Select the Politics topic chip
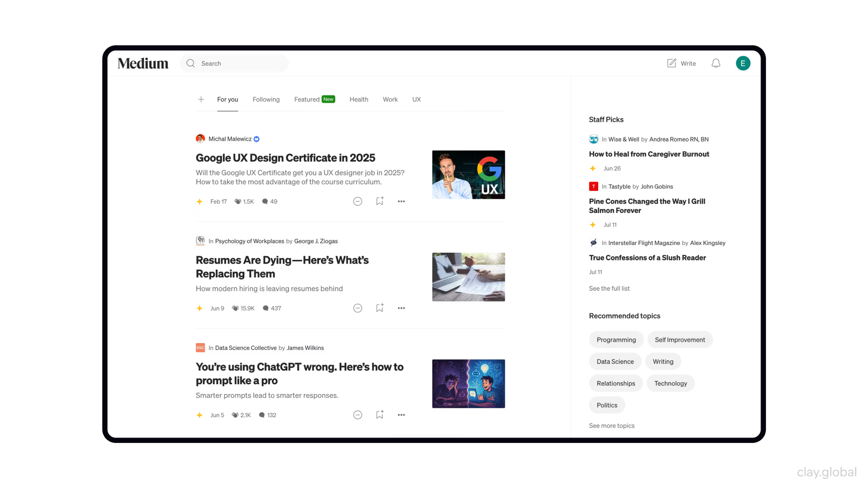Screen dimensions: 868x488 607,405
